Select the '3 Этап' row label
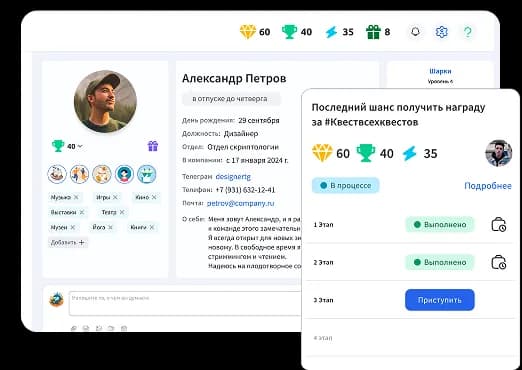Screen dimensions: 522x370 tap(323, 300)
